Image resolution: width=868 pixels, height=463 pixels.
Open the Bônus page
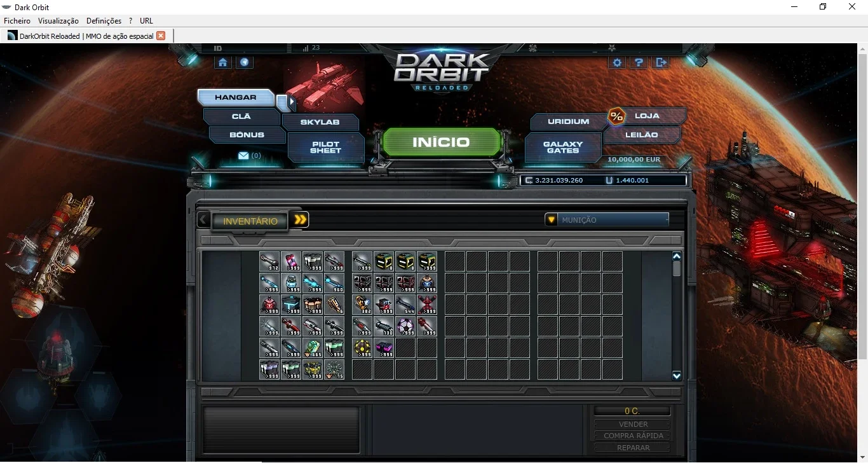pyautogui.click(x=247, y=135)
